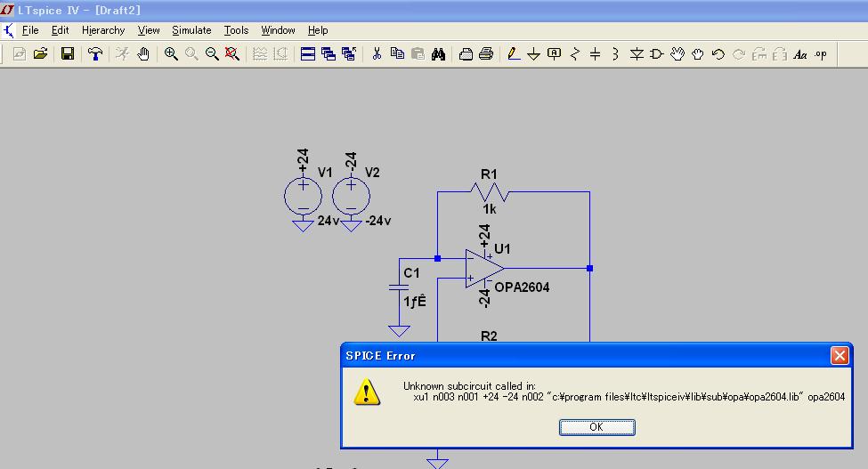Open the Simulate menu
The image size is (868, 469).
(x=191, y=30)
